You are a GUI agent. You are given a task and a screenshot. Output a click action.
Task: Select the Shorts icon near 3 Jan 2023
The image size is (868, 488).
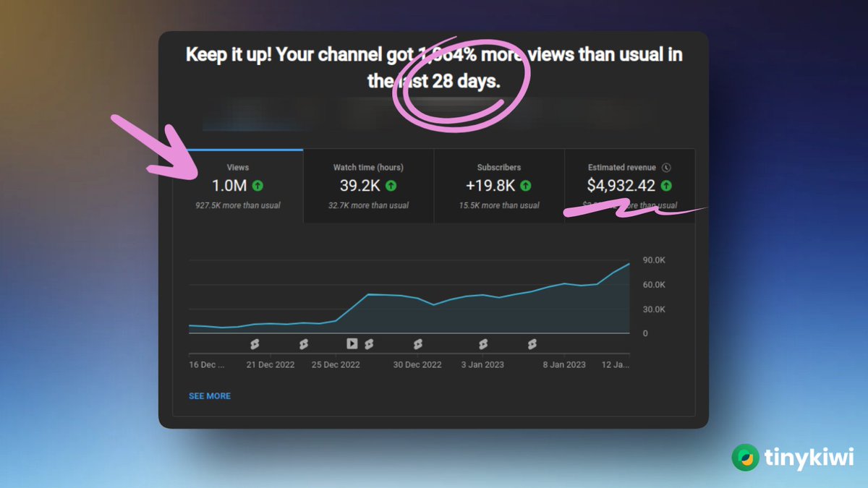tap(482, 344)
